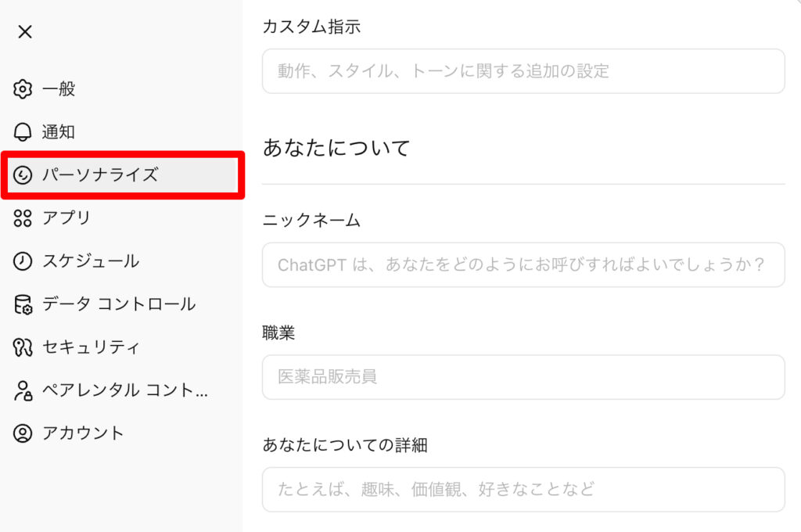Click the key icon for セキュリティ
This screenshot has width=801, height=532.
pyautogui.click(x=23, y=347)
